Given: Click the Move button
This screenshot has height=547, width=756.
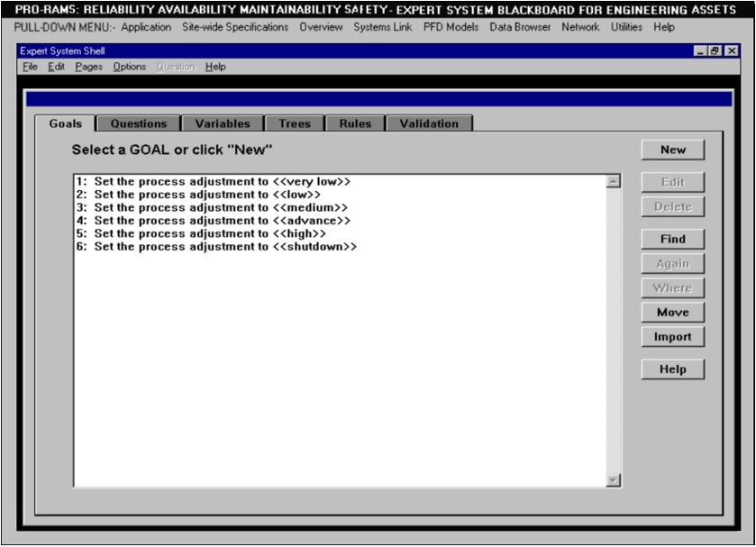Looking at the screenshot, I should [672, 312].
